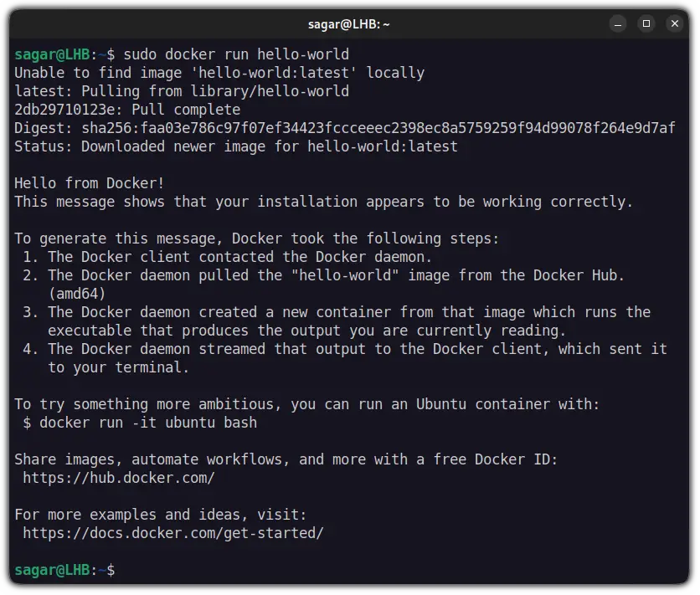
Task: Click 'Status: Downloaded newer image' line
Action: 236,146
